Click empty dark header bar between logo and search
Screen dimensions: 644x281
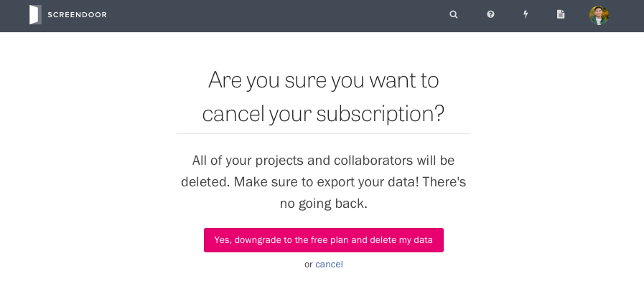click(x=275, y=16)
